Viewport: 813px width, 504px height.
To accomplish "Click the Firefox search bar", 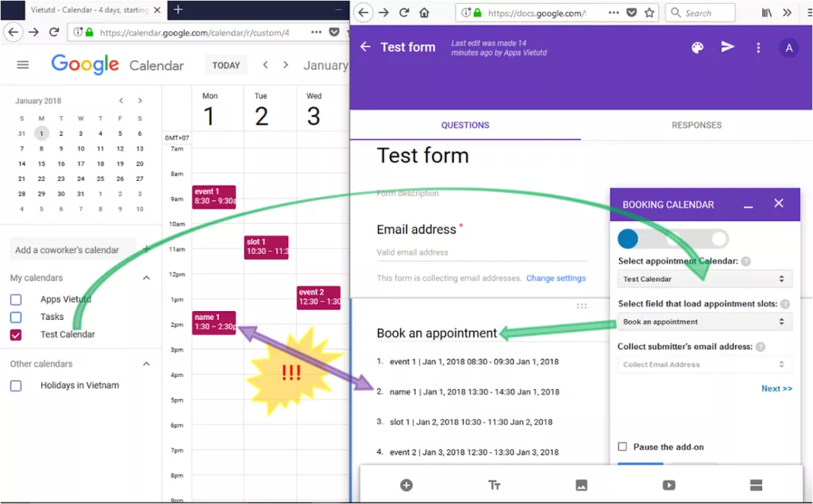I will coord(699,13).
